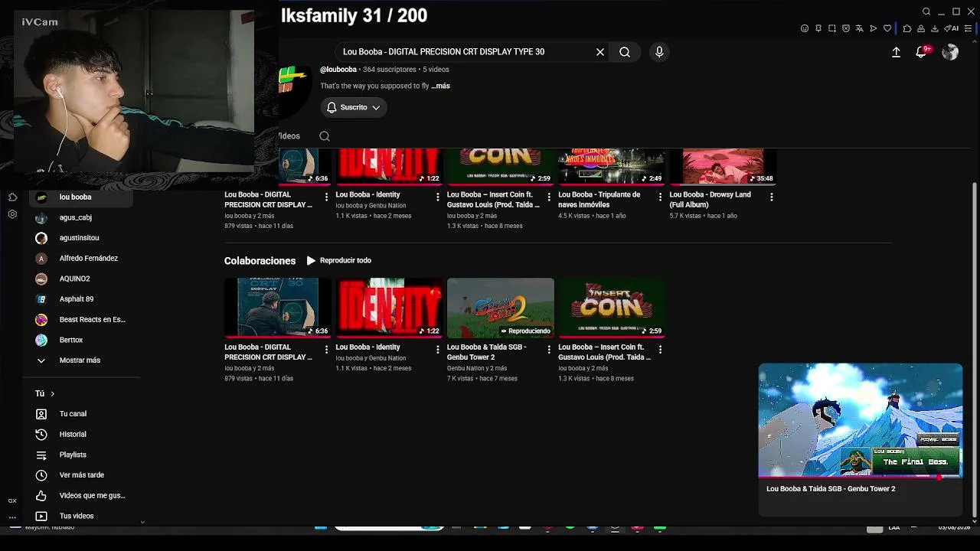The image size is (980, 551).
Task: Play Drowsy Land album thumbnail
Action: tap(723, 167)
